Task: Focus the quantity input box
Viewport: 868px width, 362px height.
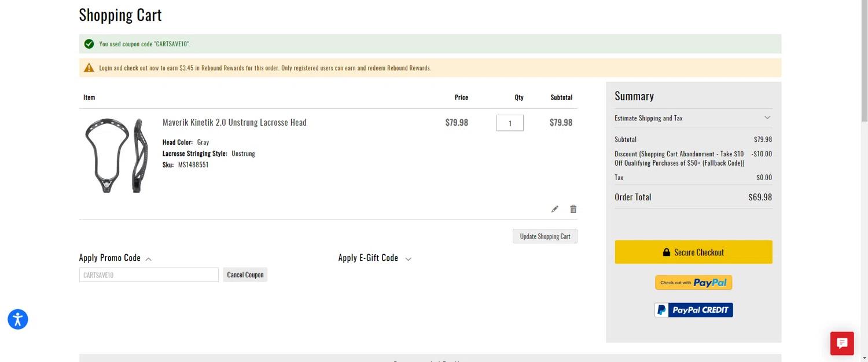Action: coord(510,123)
